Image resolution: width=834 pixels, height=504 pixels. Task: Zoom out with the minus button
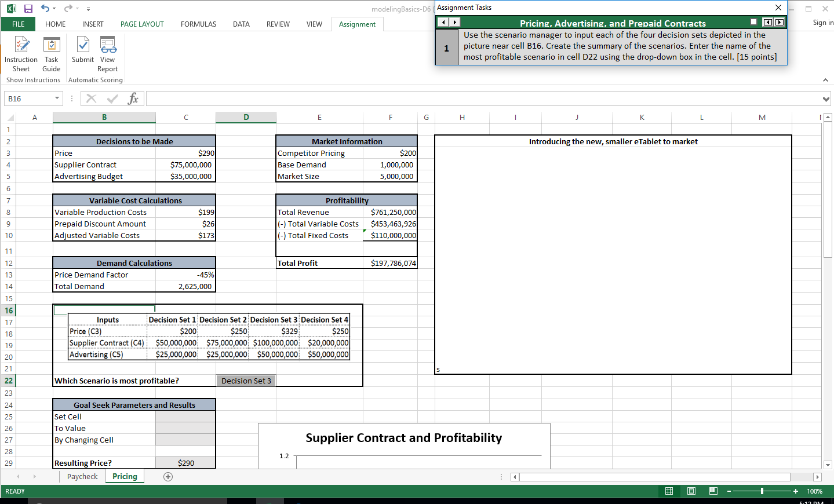click(729, 491)
